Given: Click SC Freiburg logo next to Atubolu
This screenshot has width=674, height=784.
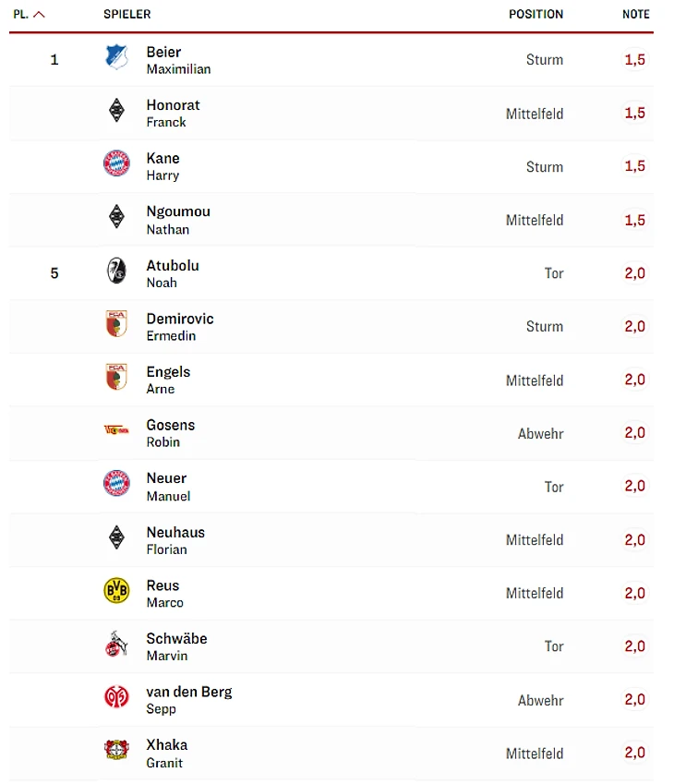Looking at the screenshot, I should 116,271.
